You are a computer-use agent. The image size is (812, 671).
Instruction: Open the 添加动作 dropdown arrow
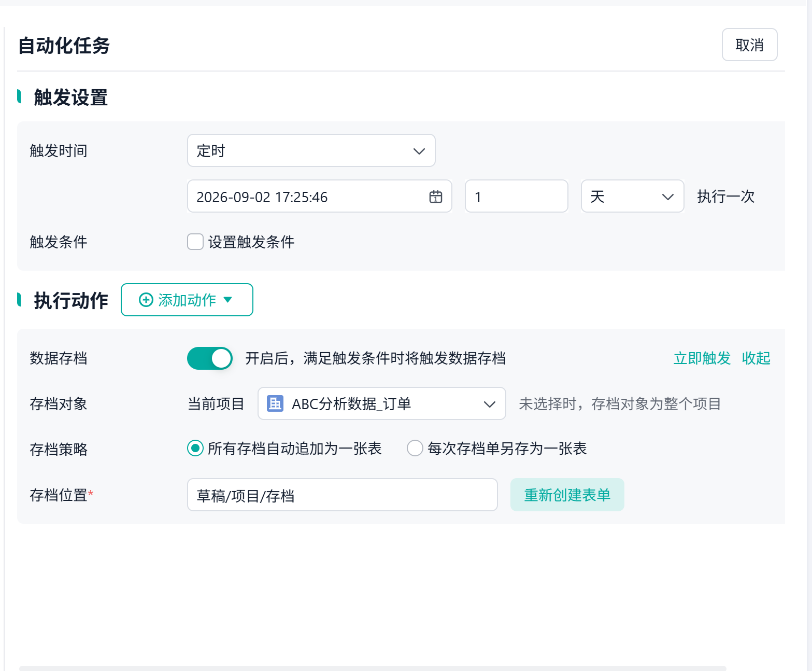click(x=227, y=300)
